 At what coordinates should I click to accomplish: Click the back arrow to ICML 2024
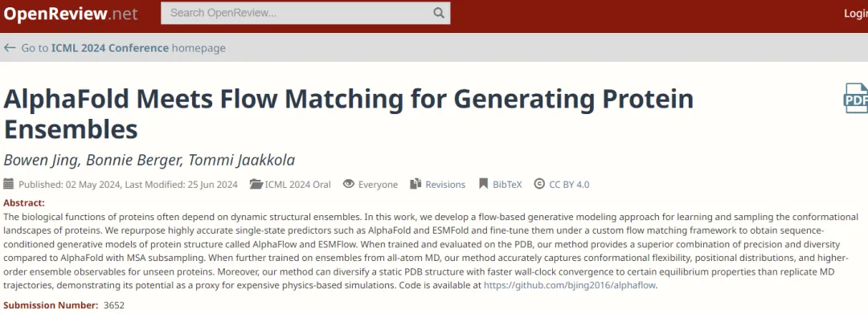pos(10,48)
